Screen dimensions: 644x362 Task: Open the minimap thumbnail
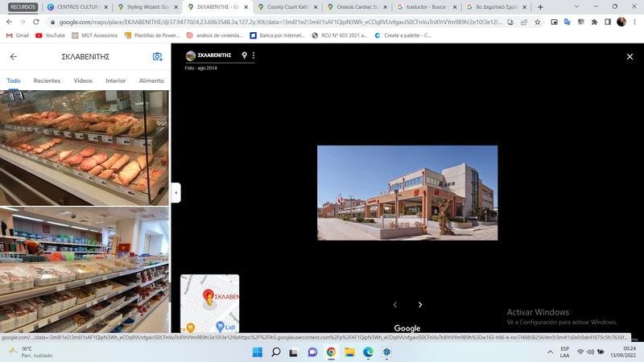click(x=210, y=303)
